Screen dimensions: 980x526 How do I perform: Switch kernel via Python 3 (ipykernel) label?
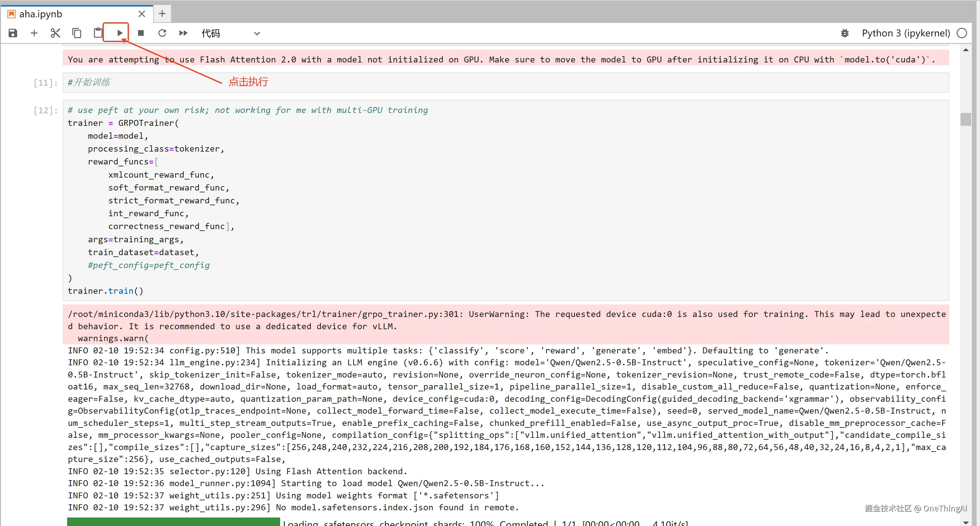[906, 33]
